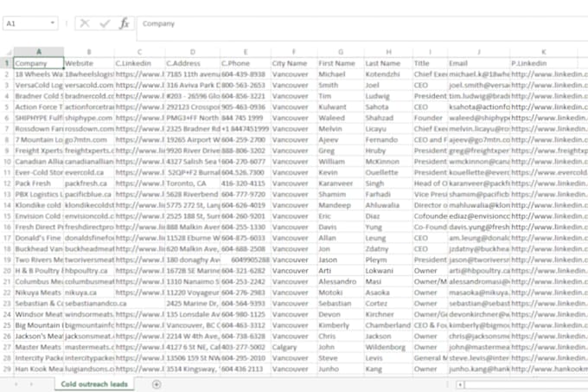
Task: Click the Email header cell
Action: click(479, 63)
